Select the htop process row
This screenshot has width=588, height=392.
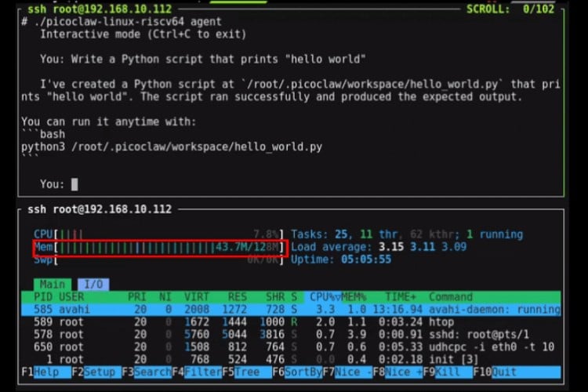[291, 322]
